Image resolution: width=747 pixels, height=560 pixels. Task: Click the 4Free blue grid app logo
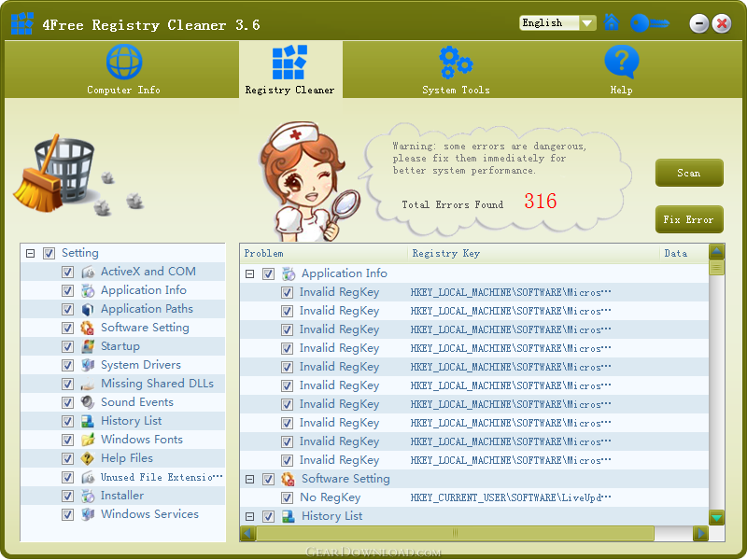pyautogui.click(x=21, y=23)
